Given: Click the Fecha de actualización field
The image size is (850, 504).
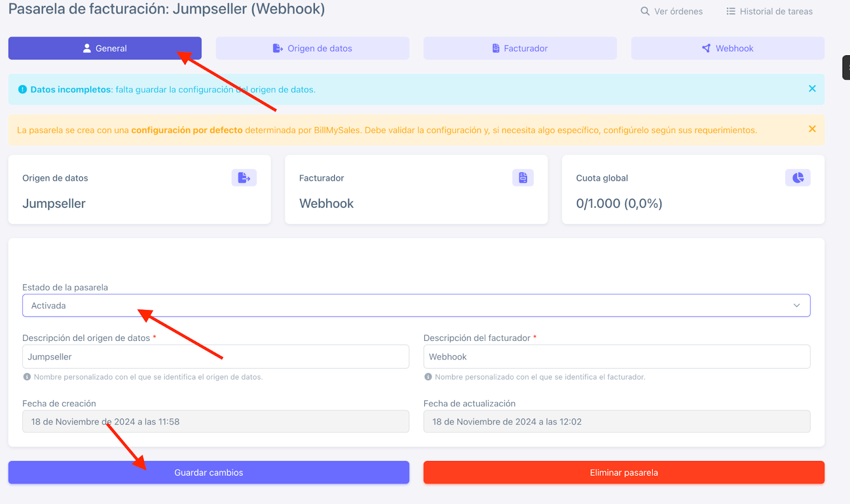Looking at the screenshot, I should [617, 422].
